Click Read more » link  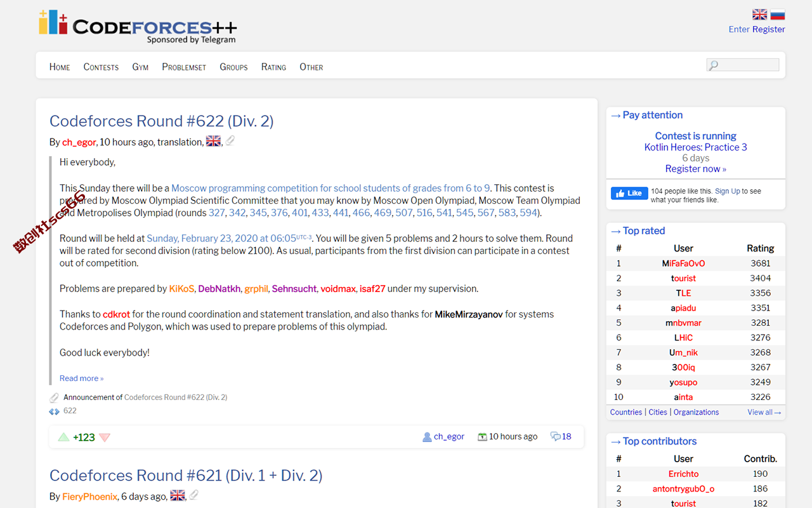81,378
